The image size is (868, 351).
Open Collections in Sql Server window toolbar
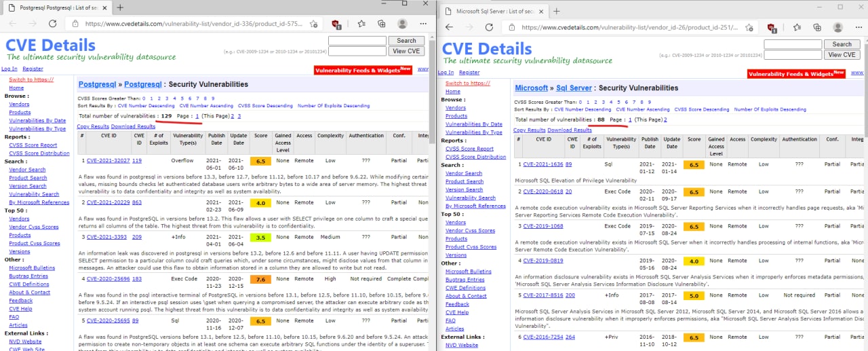point(816,28)
